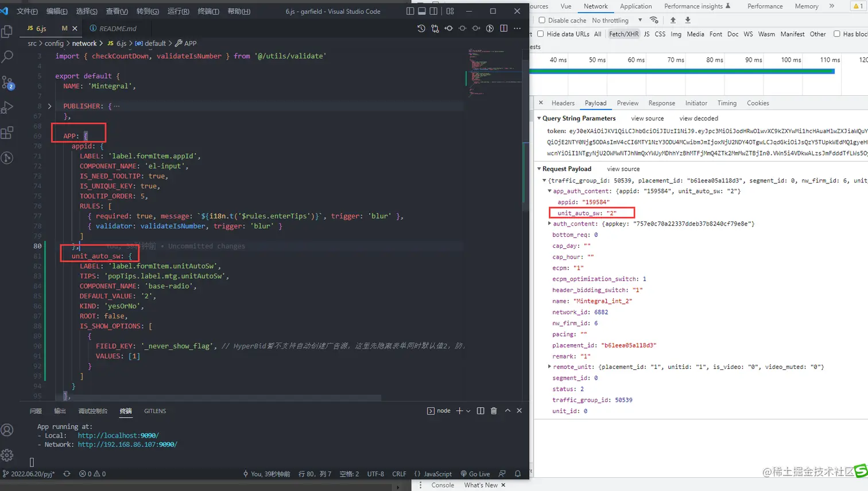Open the 查看(V) menu
The height and width of the screenshot is (491, 868).
pyautogui.click(x=117, y=11)
